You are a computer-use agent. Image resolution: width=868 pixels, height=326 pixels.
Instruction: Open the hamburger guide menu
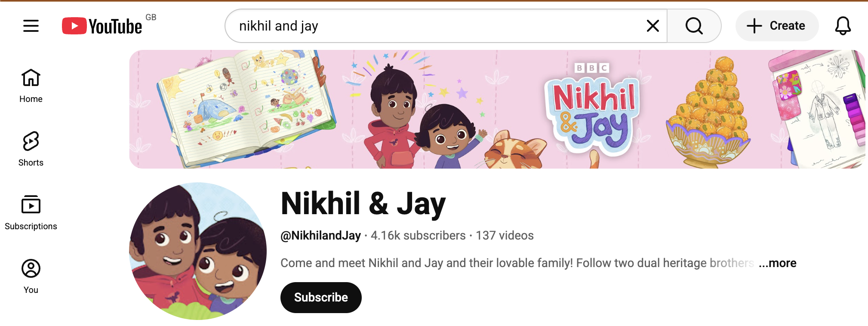[31, 26]
